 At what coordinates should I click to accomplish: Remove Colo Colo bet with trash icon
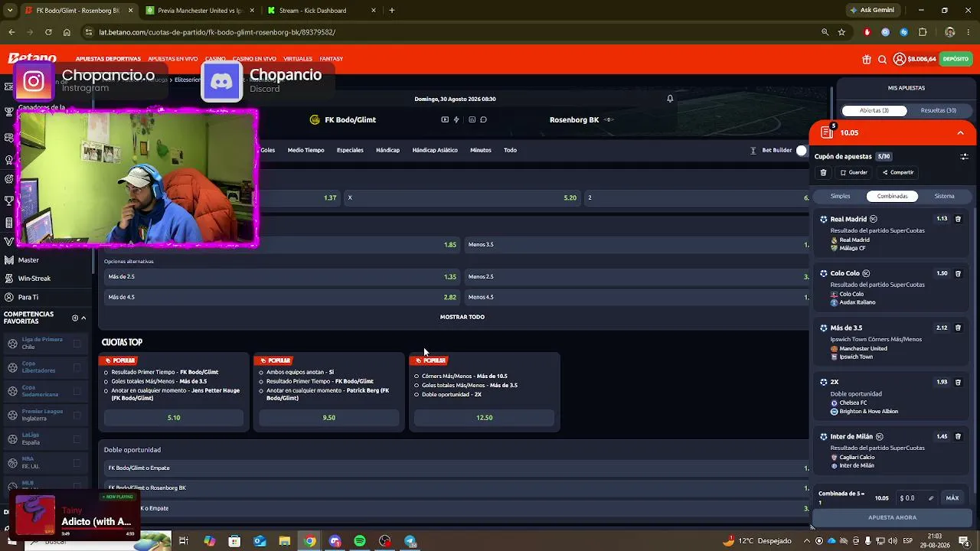(x=958, y=273)
